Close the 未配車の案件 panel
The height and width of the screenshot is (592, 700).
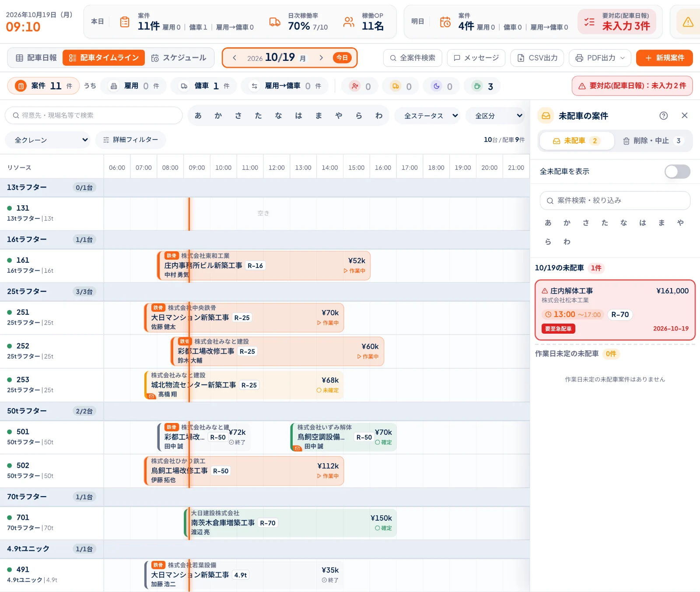(x=685, y=116)
